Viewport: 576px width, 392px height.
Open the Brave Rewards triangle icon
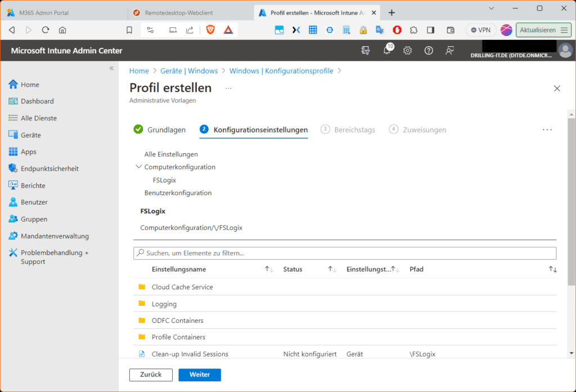coord(228,30)
